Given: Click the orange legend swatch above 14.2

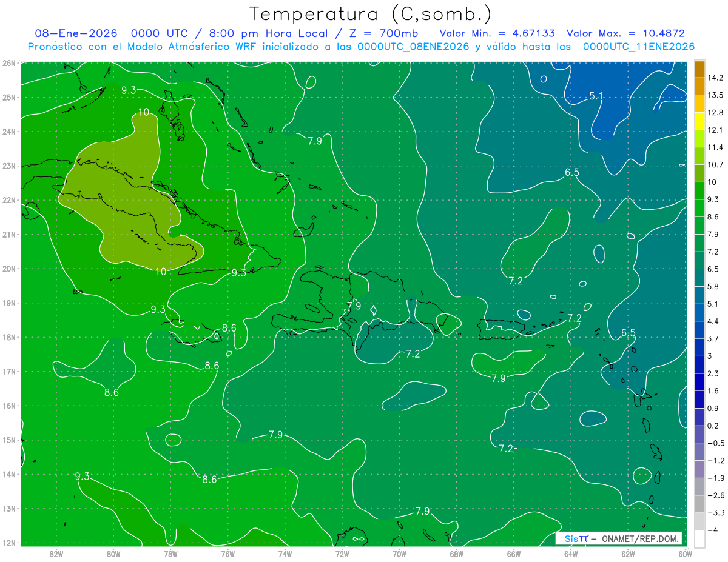Looking at the screenshot, I should click(699, 69).
